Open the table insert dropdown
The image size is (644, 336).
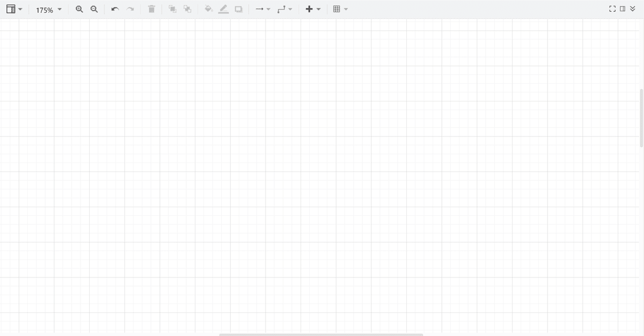(x=340, y=9)
